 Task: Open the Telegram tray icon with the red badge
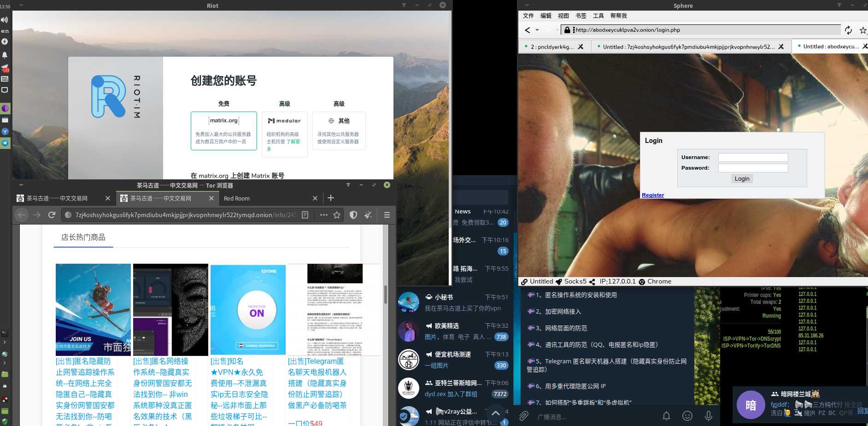(x=5, y=68)
